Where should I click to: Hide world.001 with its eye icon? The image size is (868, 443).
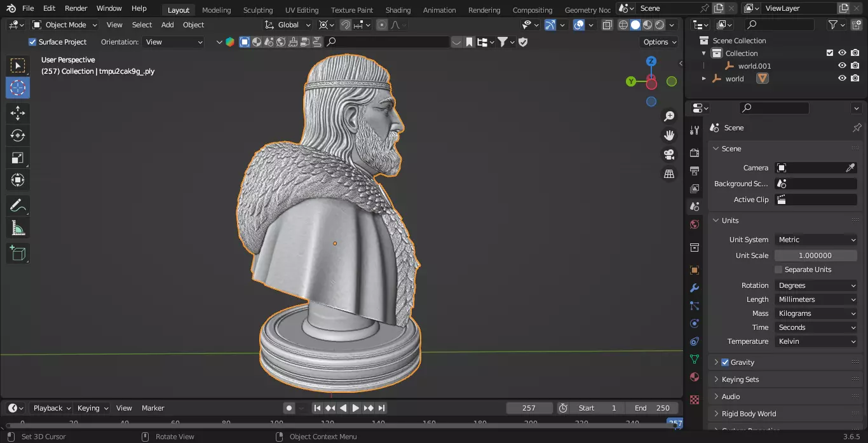tap(842, 66)
